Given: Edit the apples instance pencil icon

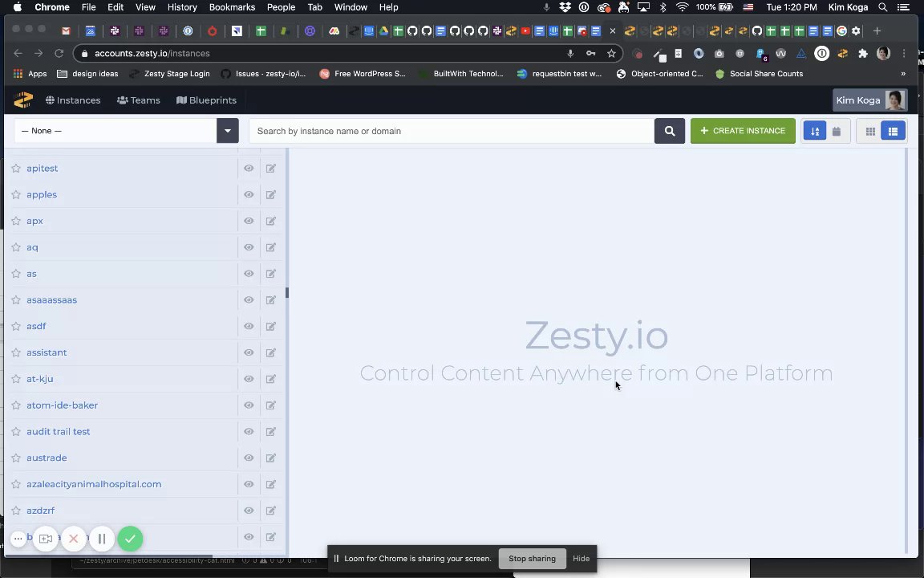Looking at the screenshot, I should tap(270, 194).
